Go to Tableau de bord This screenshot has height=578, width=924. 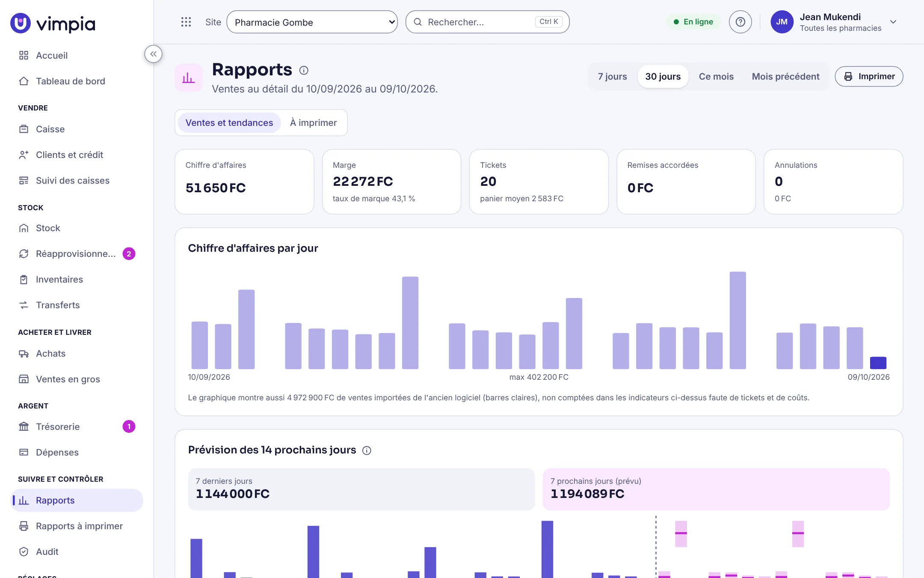click(x=77, y=81)
